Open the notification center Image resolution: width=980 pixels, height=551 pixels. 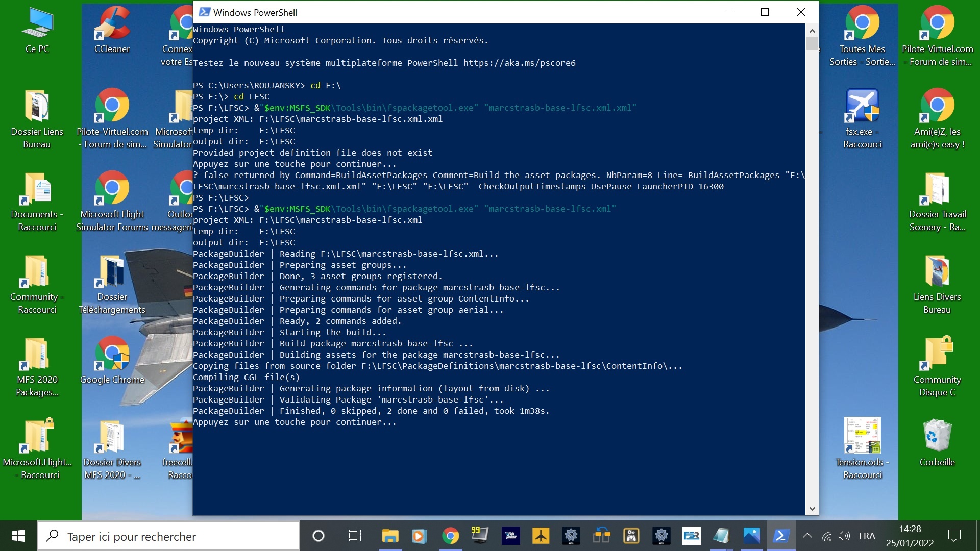pyautogui.click(x=954, y=536)
